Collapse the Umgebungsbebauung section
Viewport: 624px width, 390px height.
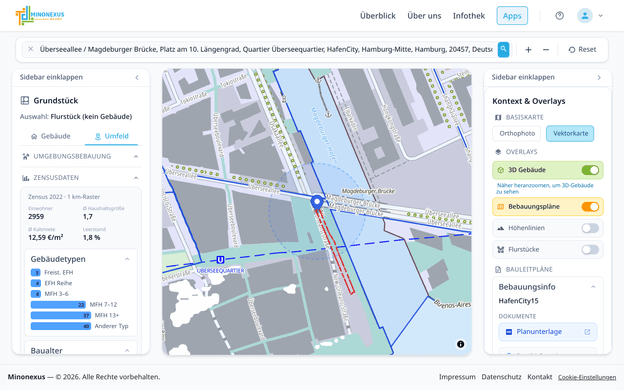[x=136, y=156]
